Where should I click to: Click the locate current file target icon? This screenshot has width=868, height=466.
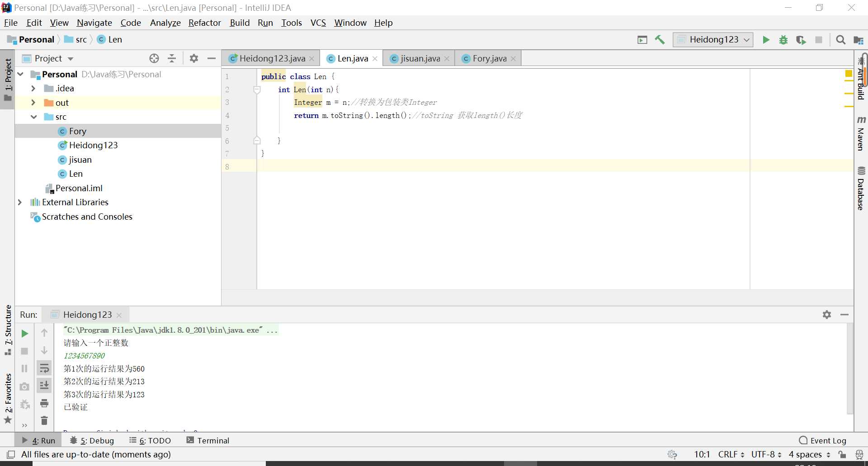[154, 58]
